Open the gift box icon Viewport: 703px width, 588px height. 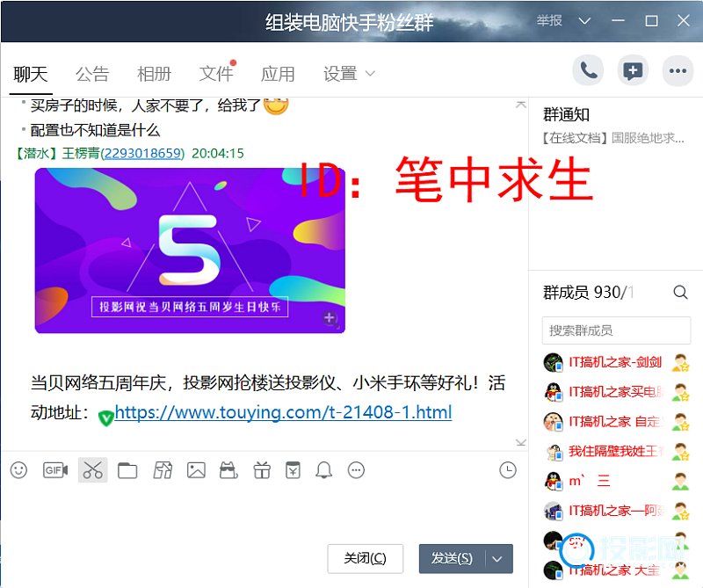[262, 470]
